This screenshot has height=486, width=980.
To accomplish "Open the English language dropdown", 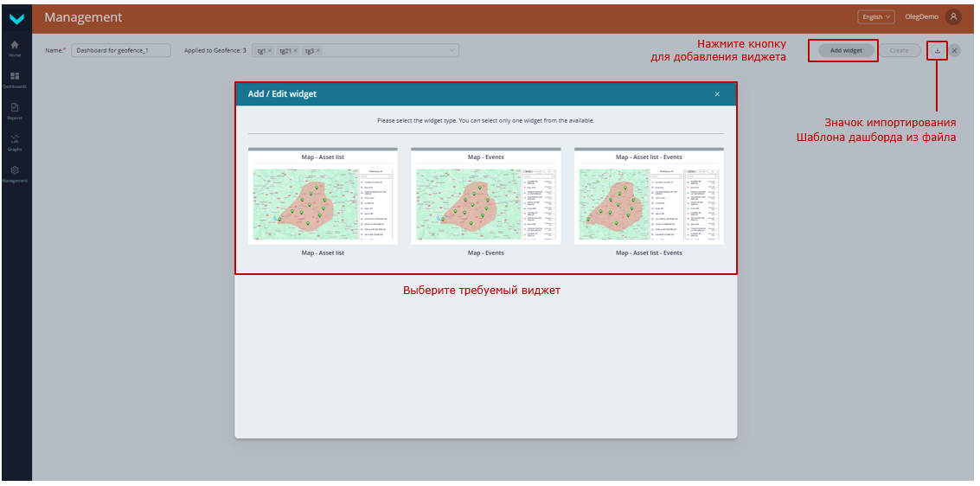I will click(875, 16).
